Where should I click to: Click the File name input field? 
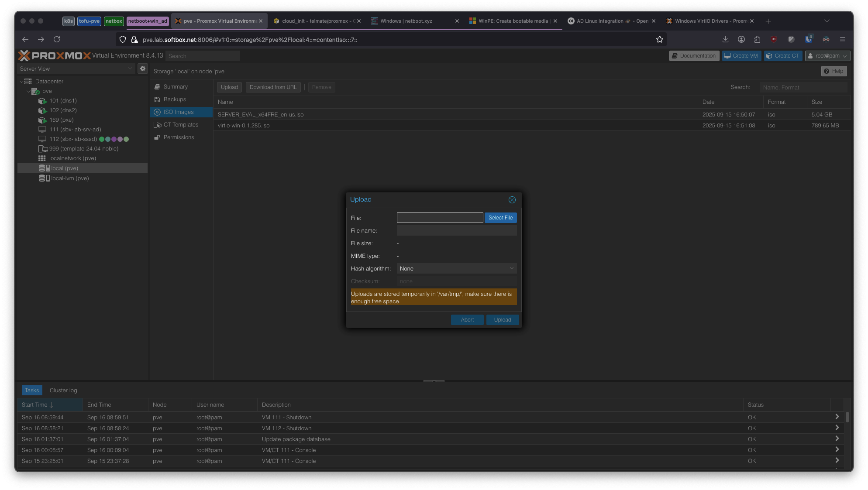(x=456, y=230)
